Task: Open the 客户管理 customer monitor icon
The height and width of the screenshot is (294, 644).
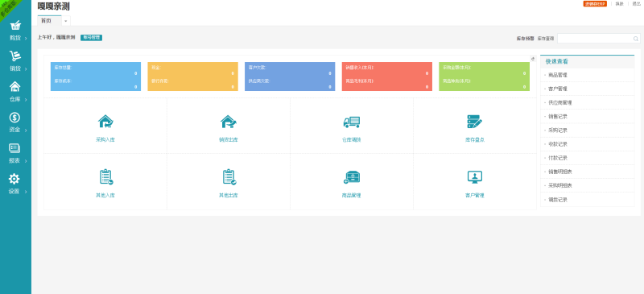Action: (475, 177)
